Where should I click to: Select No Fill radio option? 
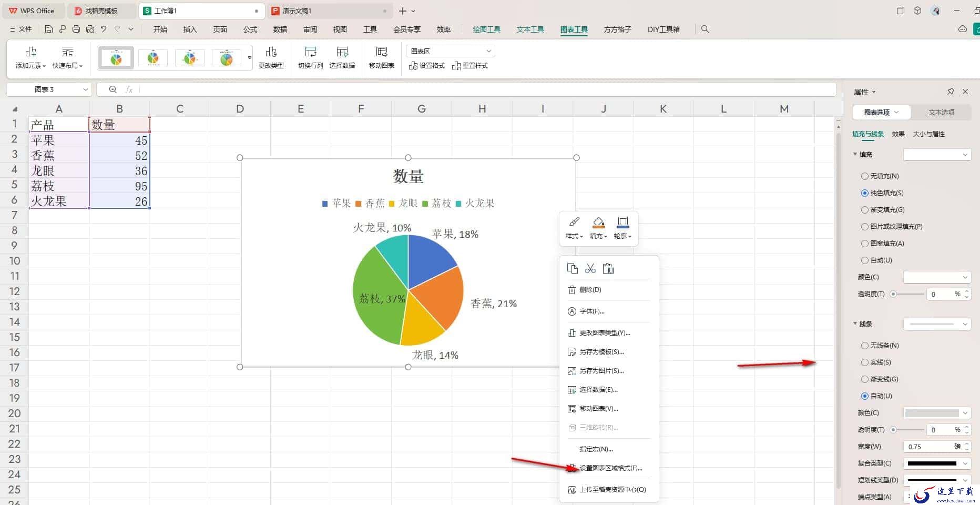pos(865,176)
